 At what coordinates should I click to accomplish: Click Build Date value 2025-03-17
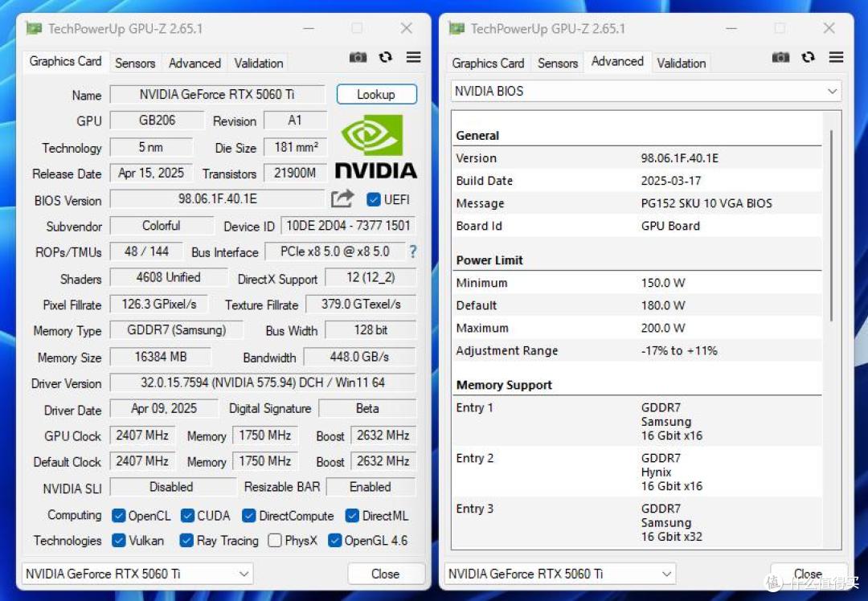pyautogui.click(x=671, y=181)
